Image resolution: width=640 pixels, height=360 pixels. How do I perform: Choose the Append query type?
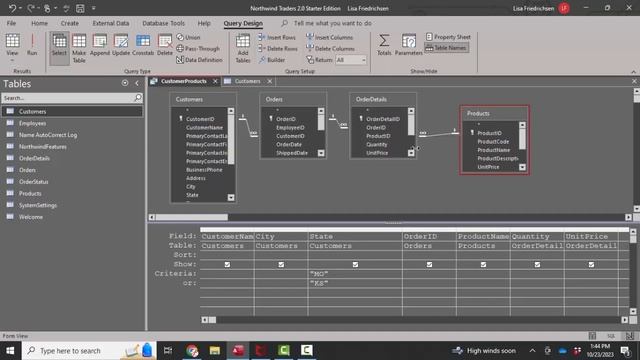(x=100, y=45)
